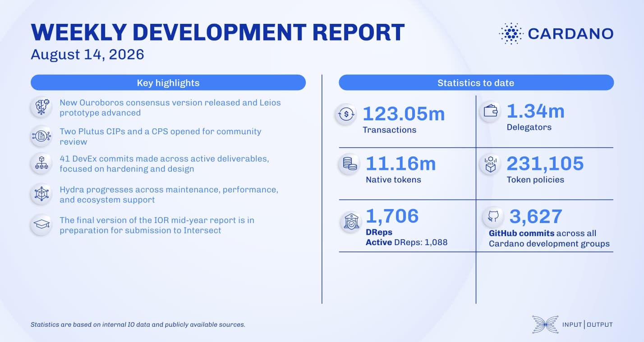Image resolution: width=644 pixels, height=342 pixels.
Task: Click the Transactions label
Action: pos(390,130)
